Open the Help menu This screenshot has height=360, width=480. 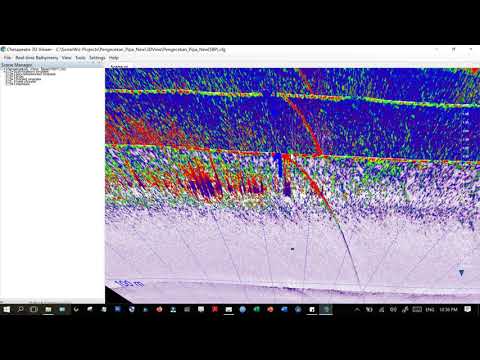pos(114,58)
